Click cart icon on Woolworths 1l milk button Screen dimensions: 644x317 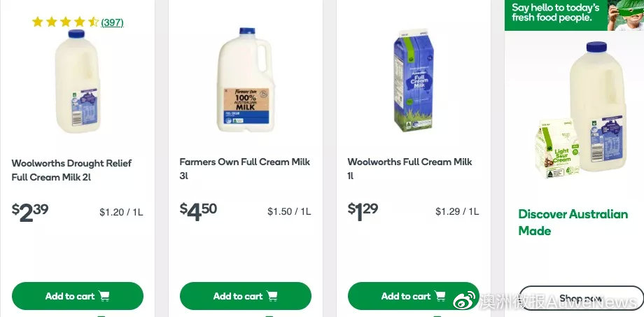click(x=440, y=296)
